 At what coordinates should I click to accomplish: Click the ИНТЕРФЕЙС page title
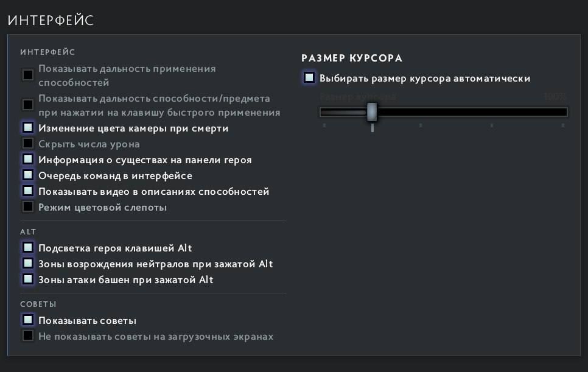coord(51,19)
